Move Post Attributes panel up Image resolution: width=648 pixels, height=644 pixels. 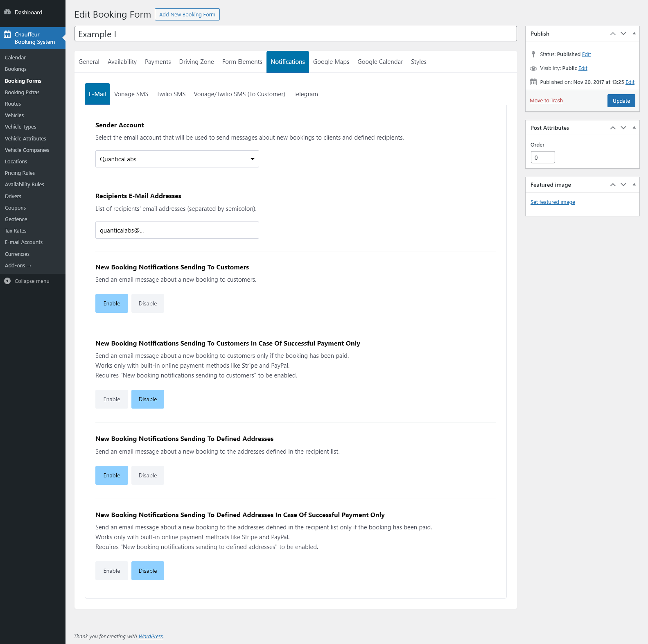coord(613,128)
